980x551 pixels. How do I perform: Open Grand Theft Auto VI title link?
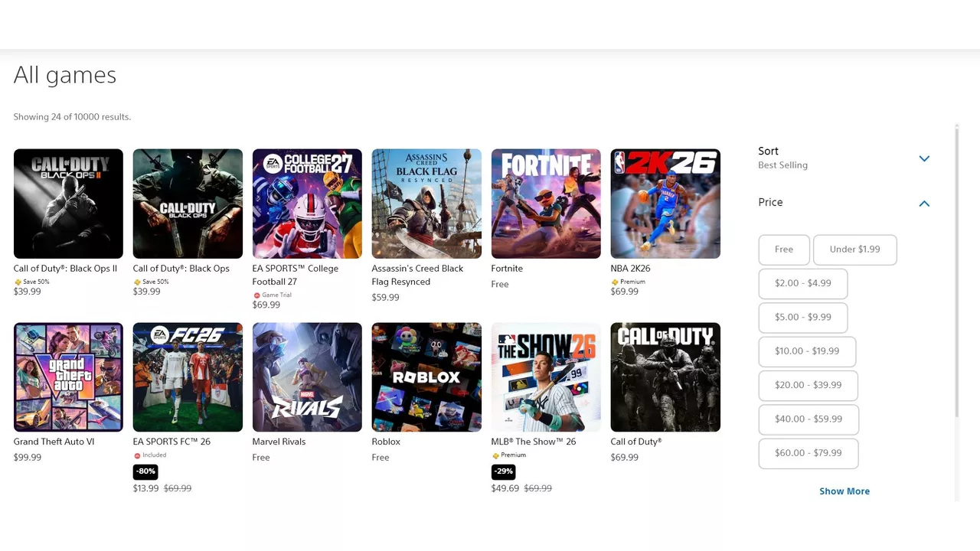[54, 442]
